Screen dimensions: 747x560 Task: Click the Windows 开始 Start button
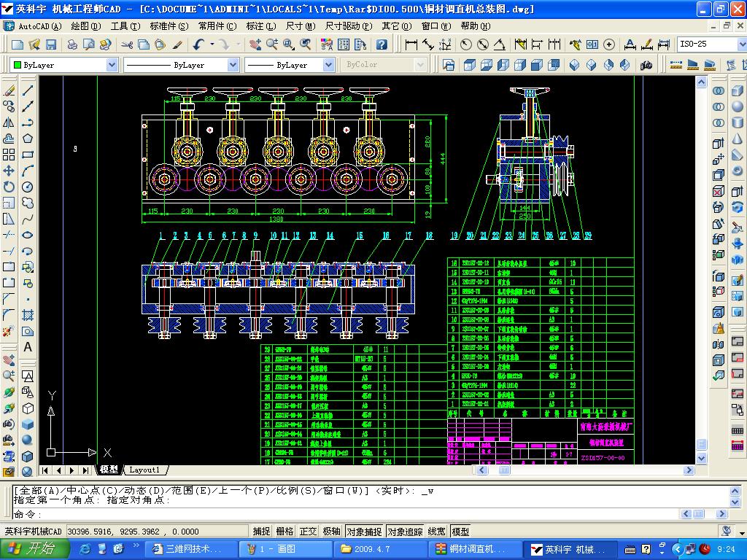[35, 549]
